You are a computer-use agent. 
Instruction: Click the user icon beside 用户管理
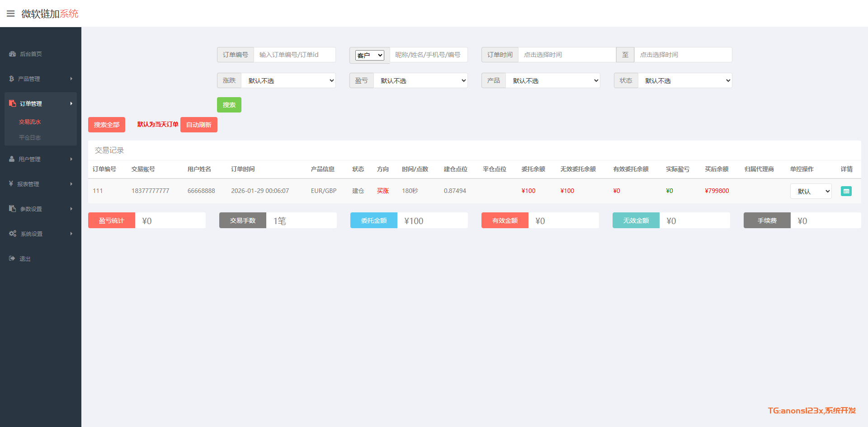click(x=12, y=159)
